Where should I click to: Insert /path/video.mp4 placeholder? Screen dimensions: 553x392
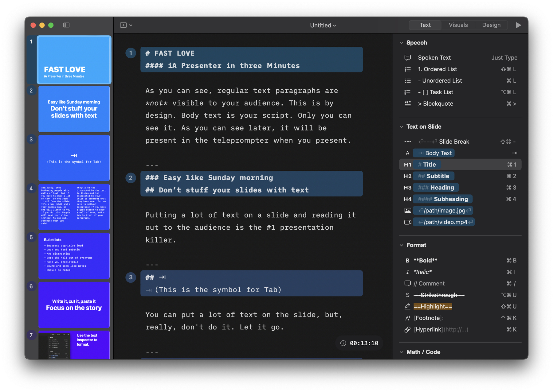444,222
